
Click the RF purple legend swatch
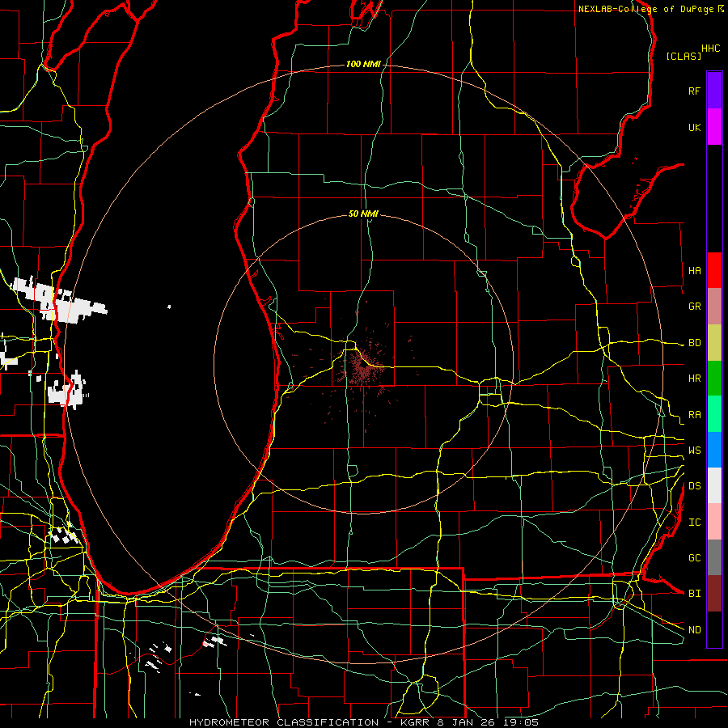click(714, 91)
